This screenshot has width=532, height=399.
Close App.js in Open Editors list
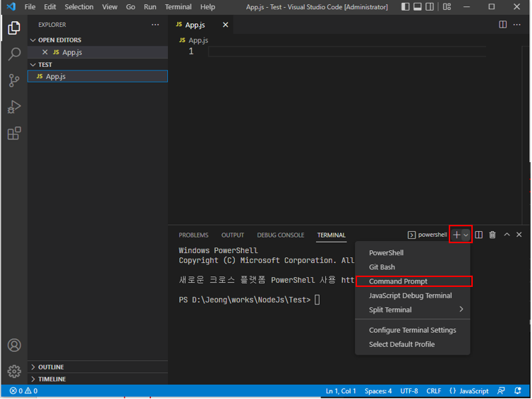44,52
